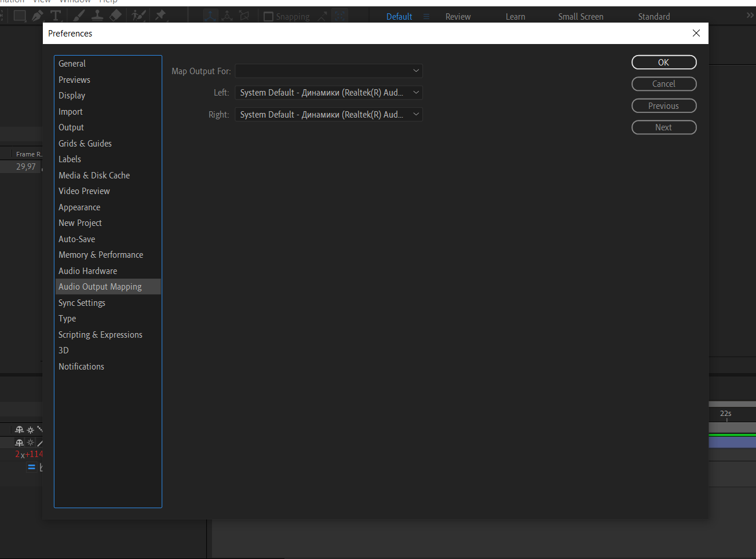Switch to the Learn workspace
The image size is (756, 559).
515,16
